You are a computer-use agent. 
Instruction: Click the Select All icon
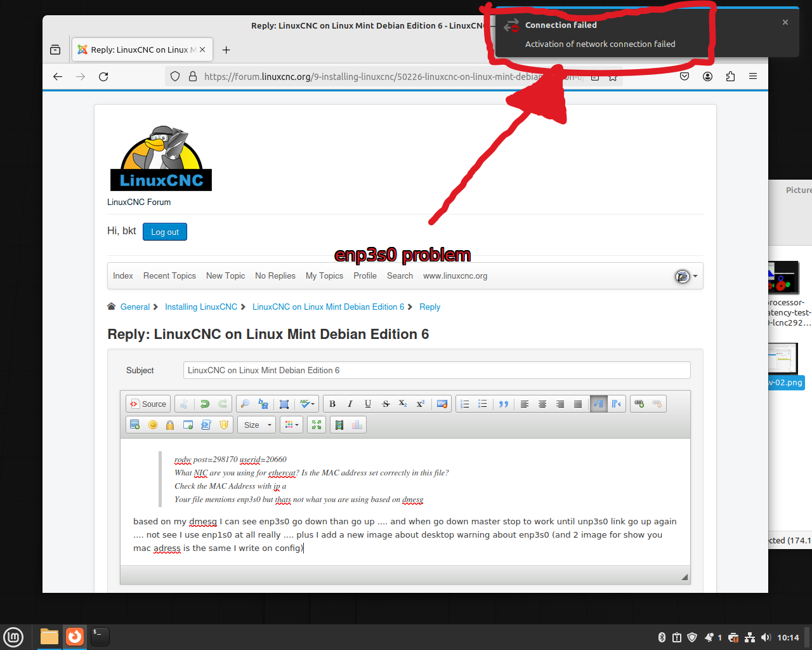[284, 404]
